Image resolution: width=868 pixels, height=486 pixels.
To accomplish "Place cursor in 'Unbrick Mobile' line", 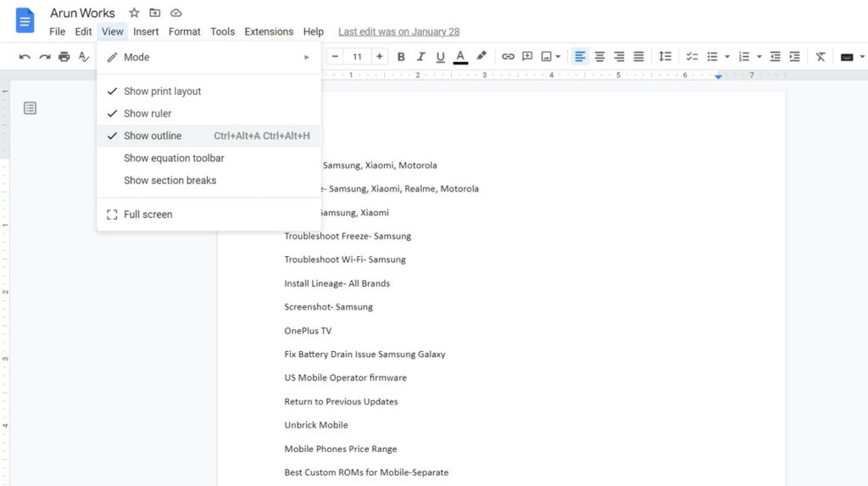I will click(316, 425).
